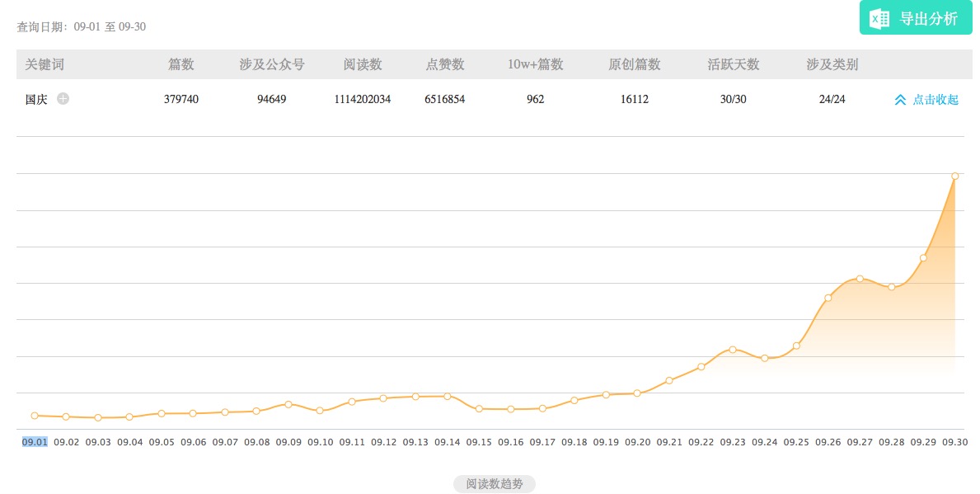Viewport: 980px width, 494px height.
Task: Select the 09.26 data point on chart
Action: pos(828,298)
